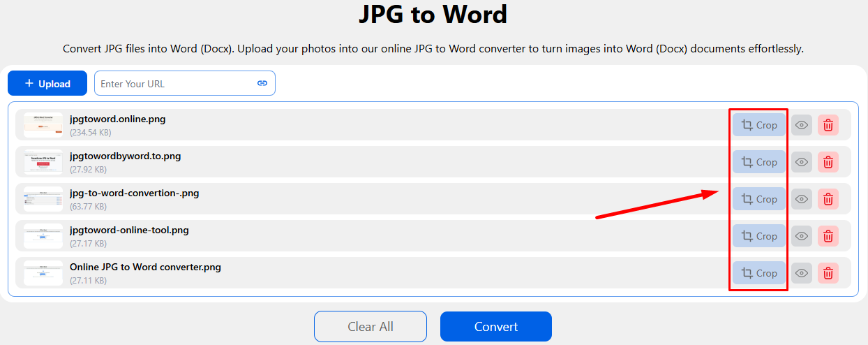This screenshot has width=868, height=345.
Task: Open thumbnail of jpg-to-word-convertion-.png
Action: click(43, 199)
